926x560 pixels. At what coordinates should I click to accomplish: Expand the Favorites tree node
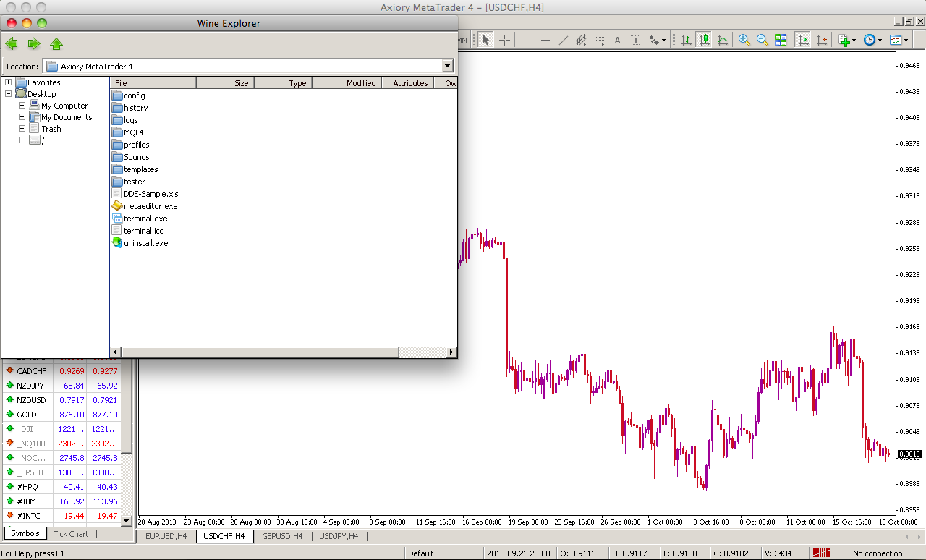tap(9, 82)
